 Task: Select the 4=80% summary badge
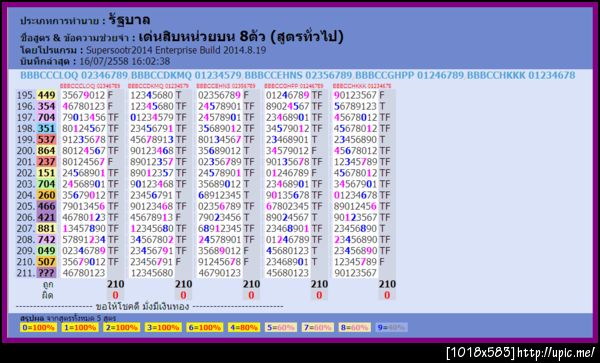tap(244, 327)
